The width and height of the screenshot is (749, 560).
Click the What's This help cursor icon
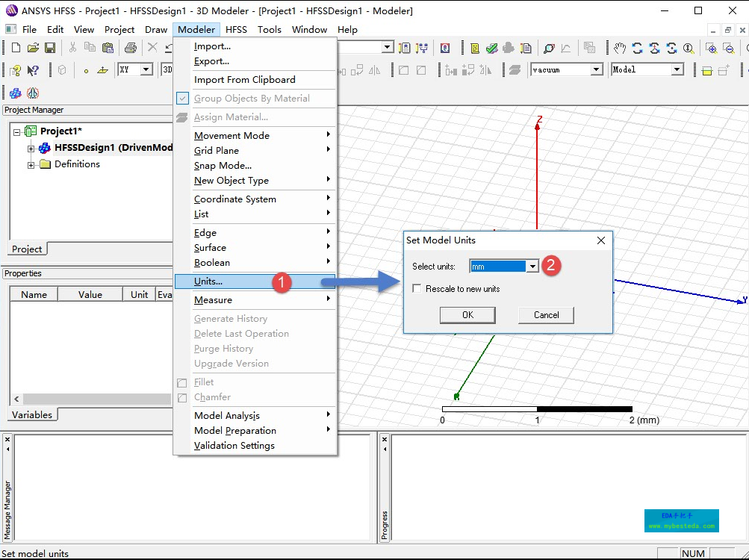(33, 70)
